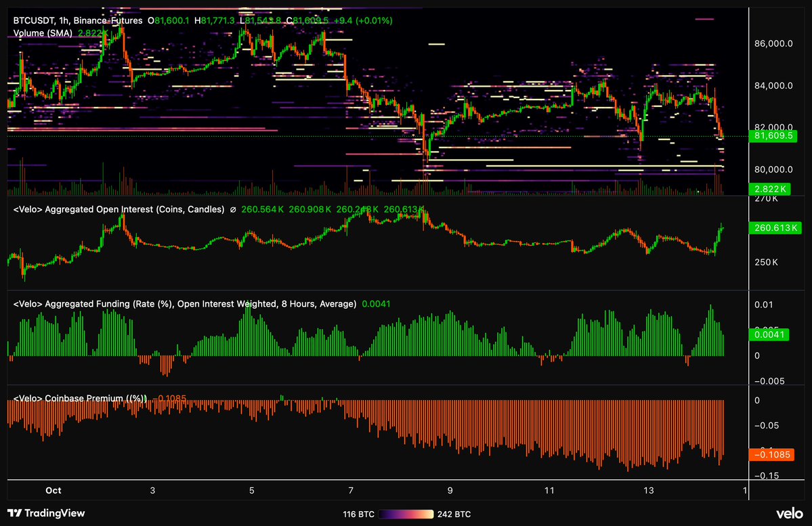Click the heatmap BTC color gradient bar
The image size is (812, 526).
pyautogui.click(x=406, y=514)
